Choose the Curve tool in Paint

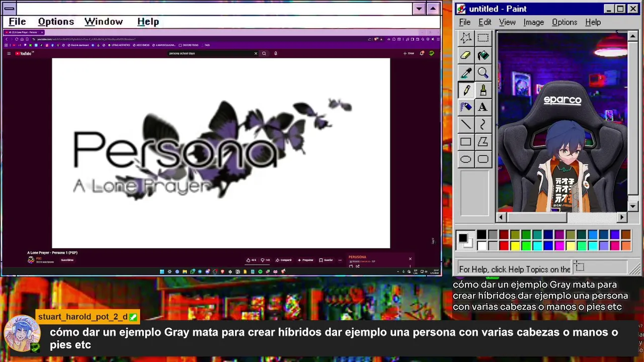coord(483,125)
